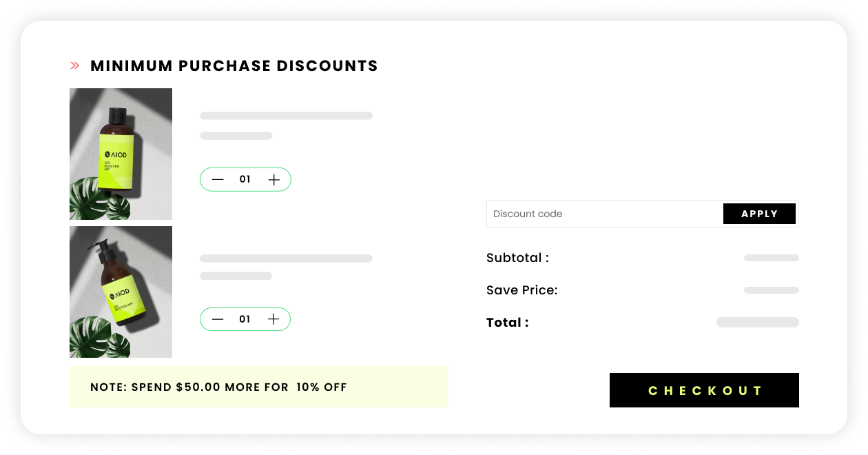Viewport: 868px width, 455px height.
Task: Select the quantity value of the first product
Action: click(245, 179)
